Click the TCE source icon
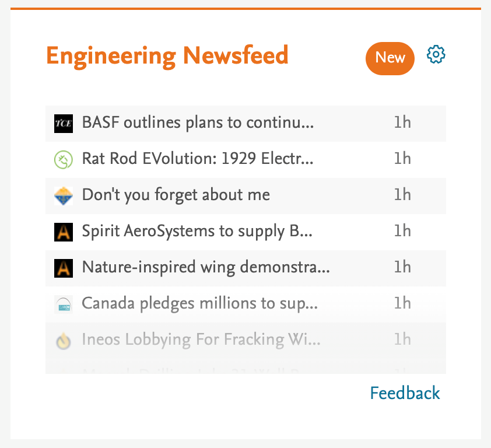This screenshot has width=491, height=448. tap(64, 124)
